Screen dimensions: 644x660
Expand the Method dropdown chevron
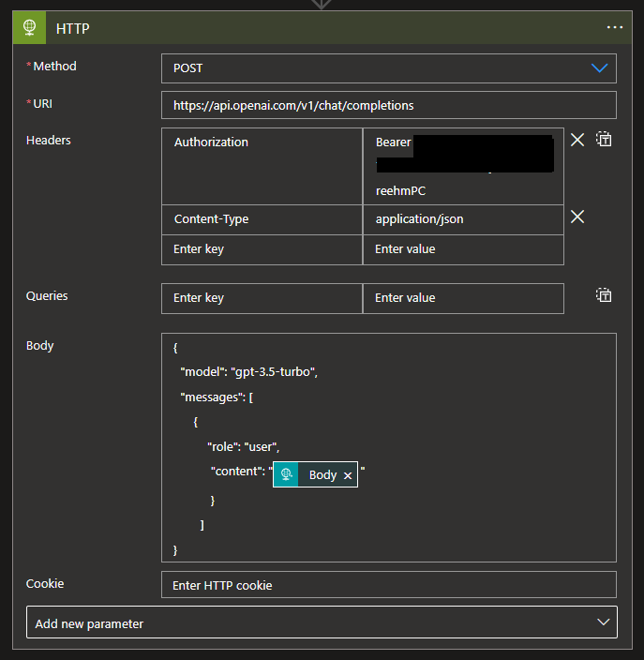click(x=600, y=68)
